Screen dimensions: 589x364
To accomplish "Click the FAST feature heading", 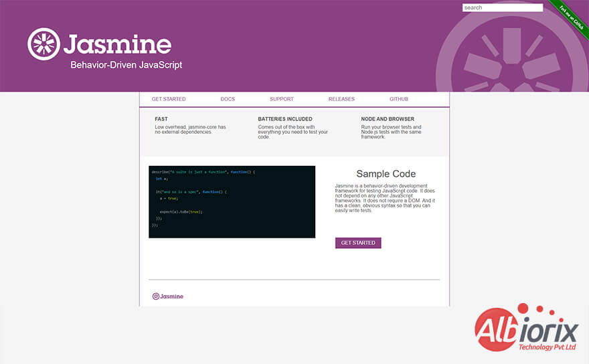I will coord(161,119).
